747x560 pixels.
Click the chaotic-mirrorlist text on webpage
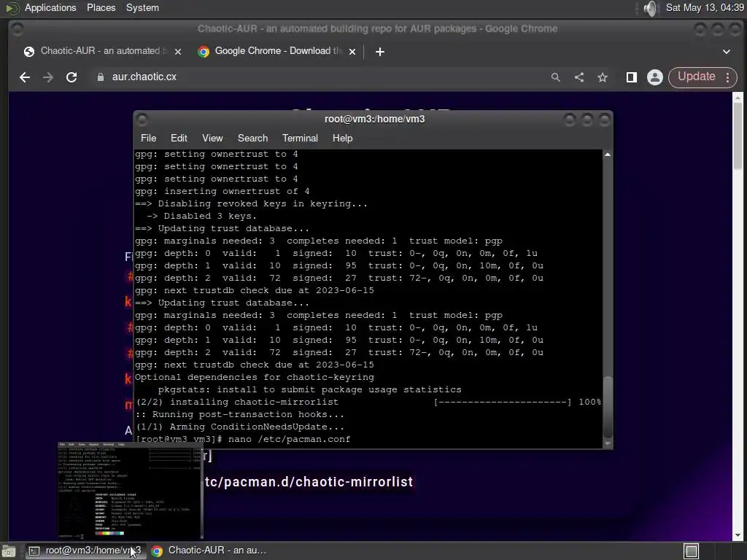point(309,482)
